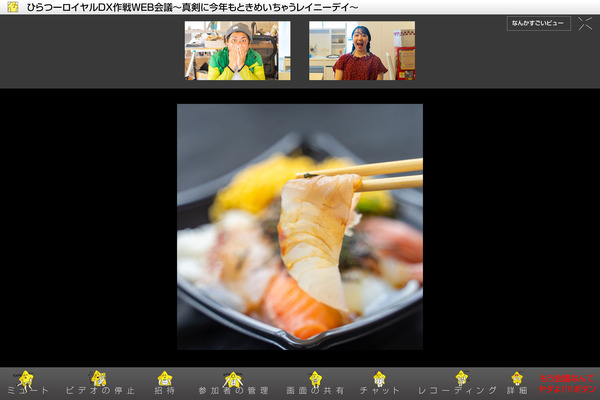Mute the microphone with the ミュート icon
The image size is (600, 400).
pos(24,378)
